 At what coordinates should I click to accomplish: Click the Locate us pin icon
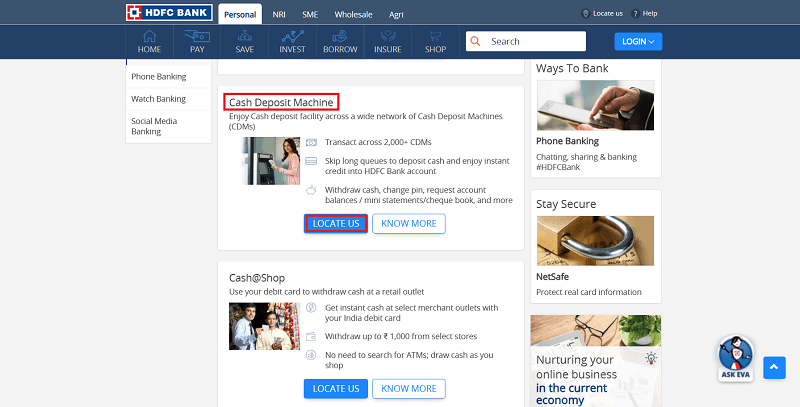point(586,14)
